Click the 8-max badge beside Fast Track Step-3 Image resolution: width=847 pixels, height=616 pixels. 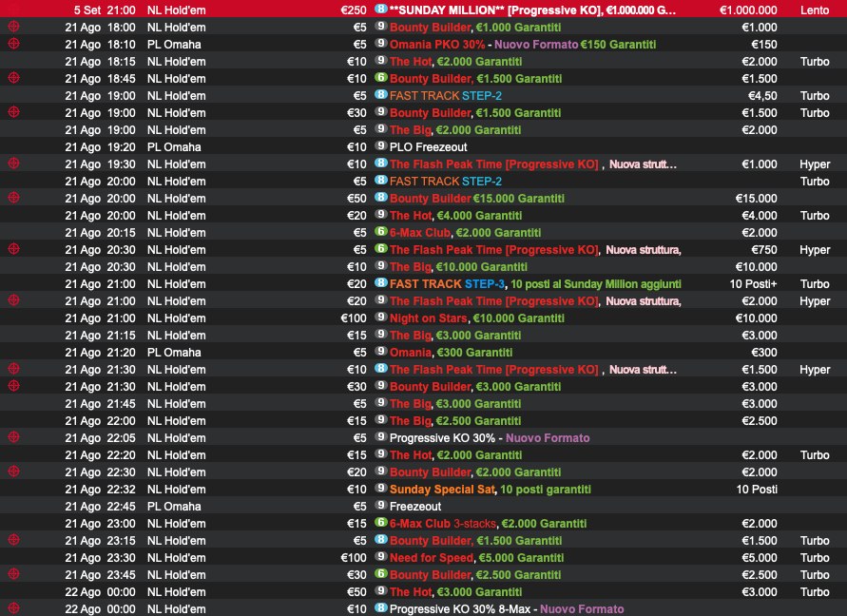point(381,283)
